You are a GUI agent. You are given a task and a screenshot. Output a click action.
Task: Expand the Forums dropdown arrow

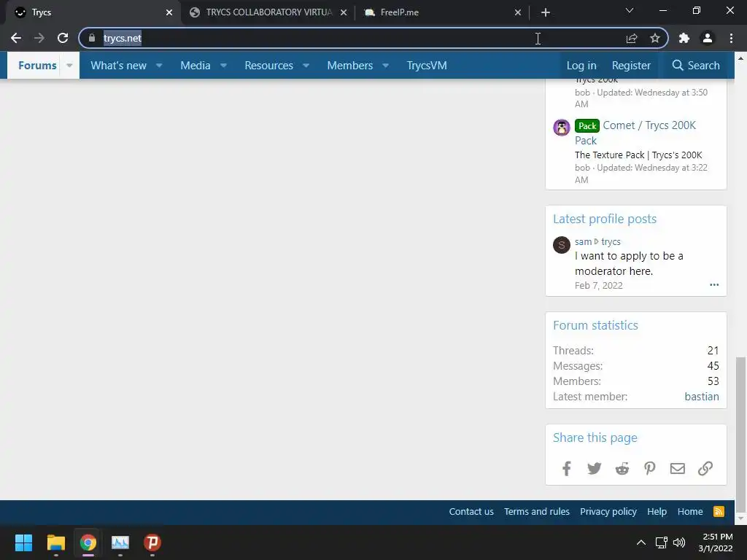69,66
